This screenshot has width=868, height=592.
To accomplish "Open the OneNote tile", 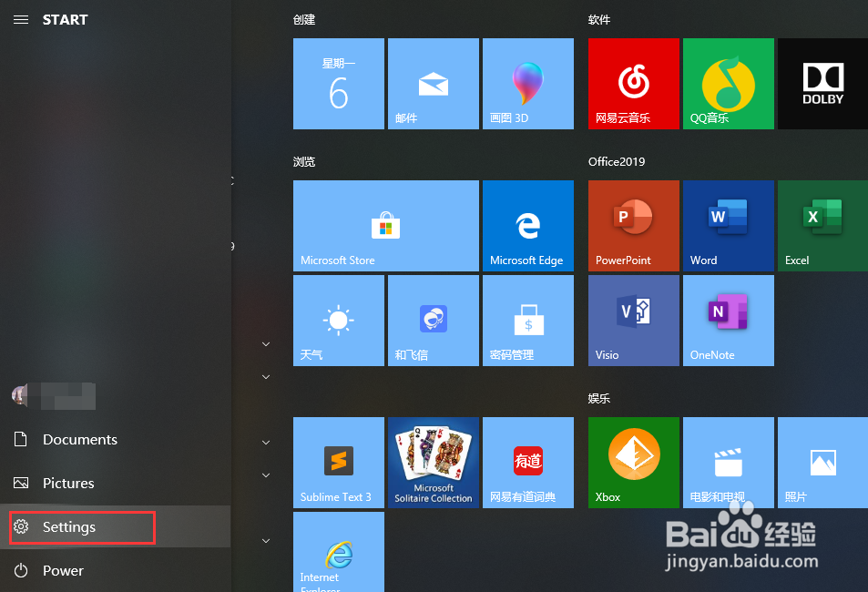I will pyautogui.click(x=729, y=321).
